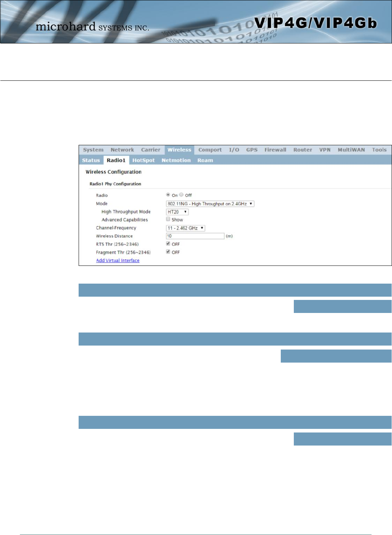Open the Tools menu tab

[x=379, y=150]
